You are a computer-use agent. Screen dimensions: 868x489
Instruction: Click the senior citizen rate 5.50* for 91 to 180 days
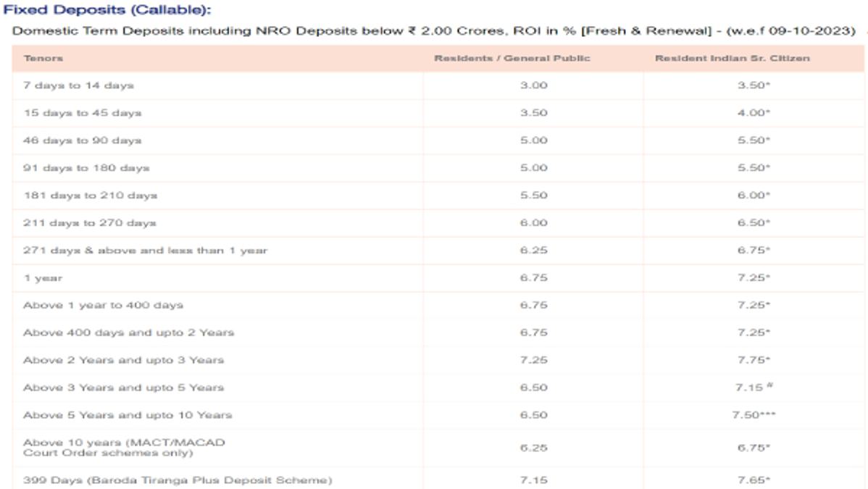point(754,168)
